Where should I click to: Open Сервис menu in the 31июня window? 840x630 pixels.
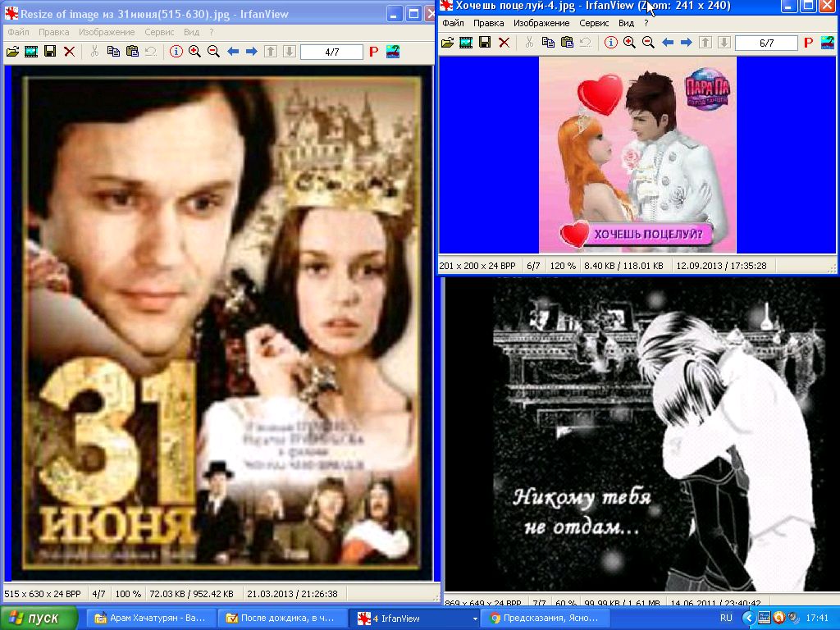click(160, 32)
